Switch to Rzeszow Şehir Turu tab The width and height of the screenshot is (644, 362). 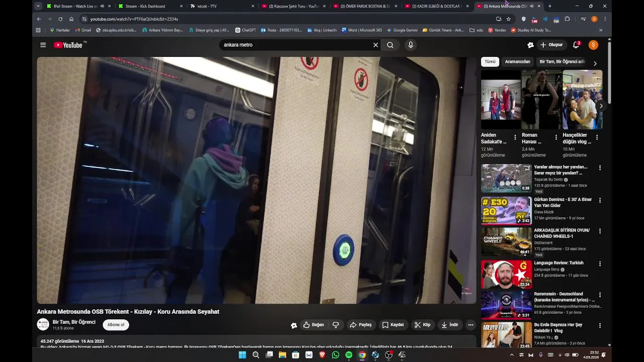pyautogui.click(x=293, y=6)
